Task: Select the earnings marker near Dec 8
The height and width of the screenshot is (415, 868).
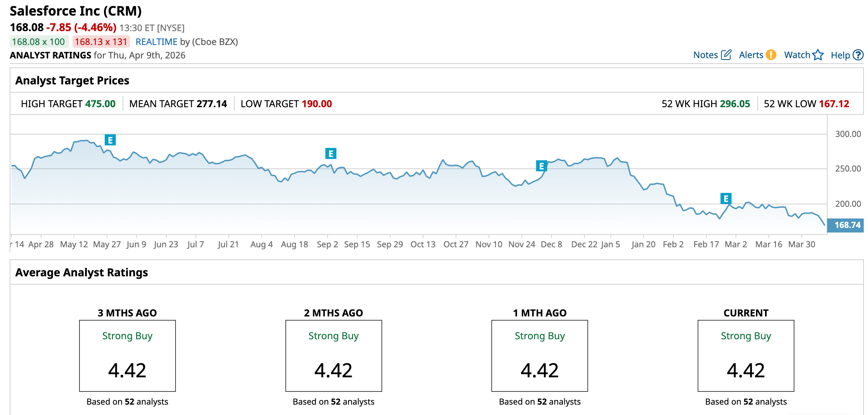Action: [x=541, y=166]
